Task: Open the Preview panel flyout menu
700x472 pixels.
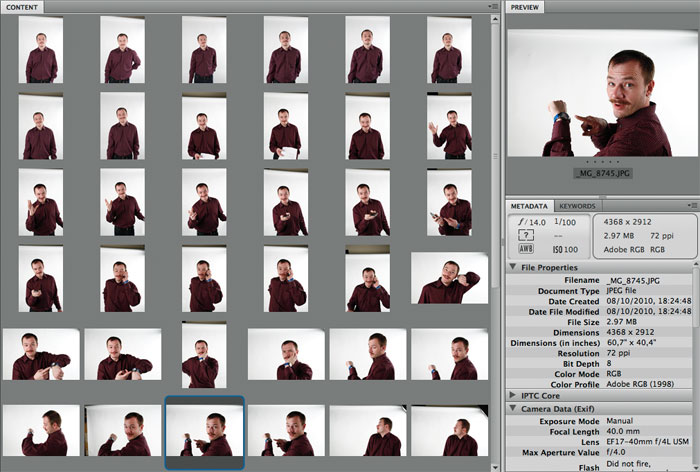Action: 694,6
